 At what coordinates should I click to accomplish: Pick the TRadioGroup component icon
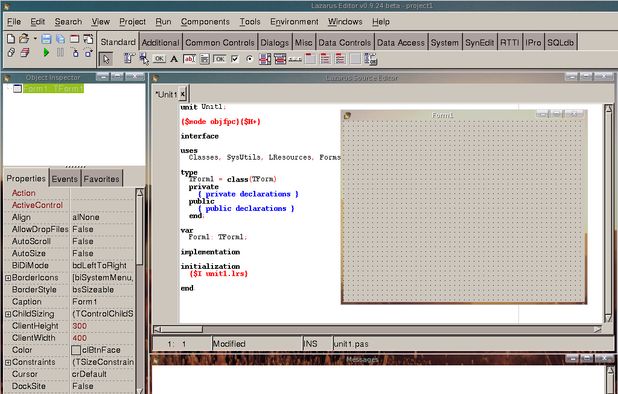coord(325,59)
